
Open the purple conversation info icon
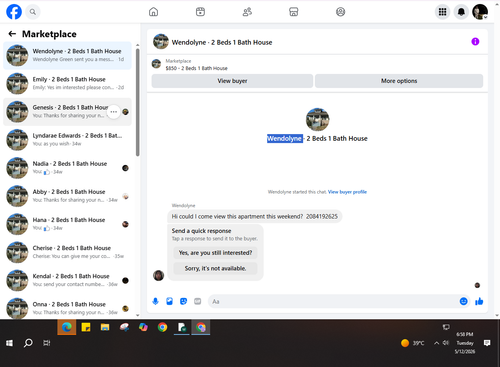(x=475, y=42)
